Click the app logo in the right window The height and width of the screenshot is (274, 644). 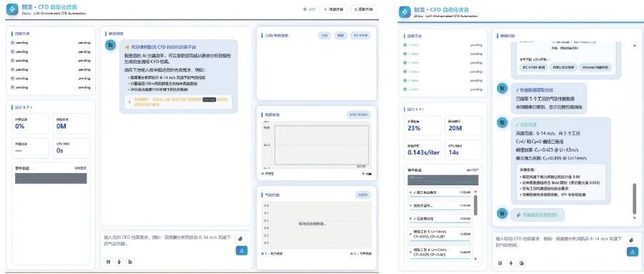click(x=405, y=12)
